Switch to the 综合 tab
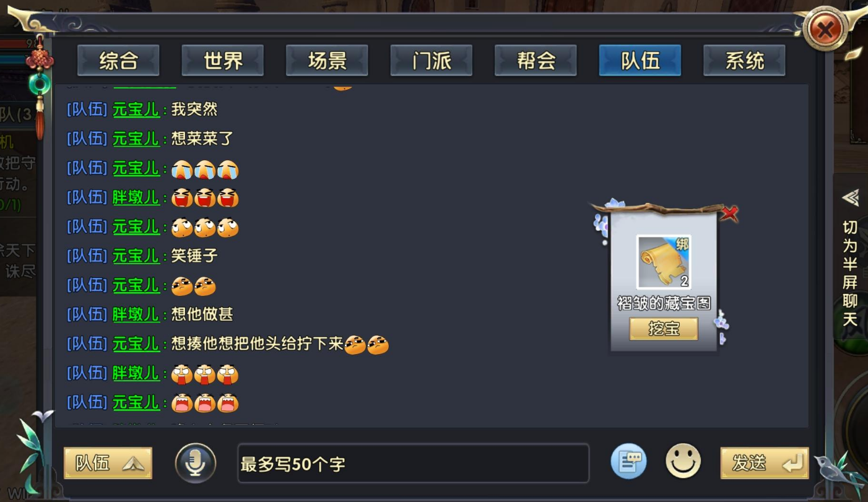 [118, 61]
